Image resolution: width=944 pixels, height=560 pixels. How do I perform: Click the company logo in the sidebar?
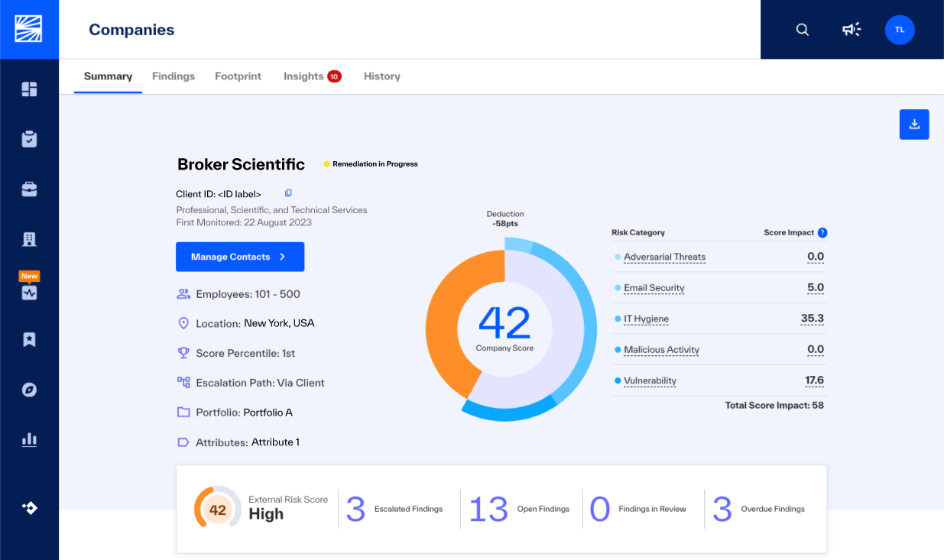[x=29, y=29]
